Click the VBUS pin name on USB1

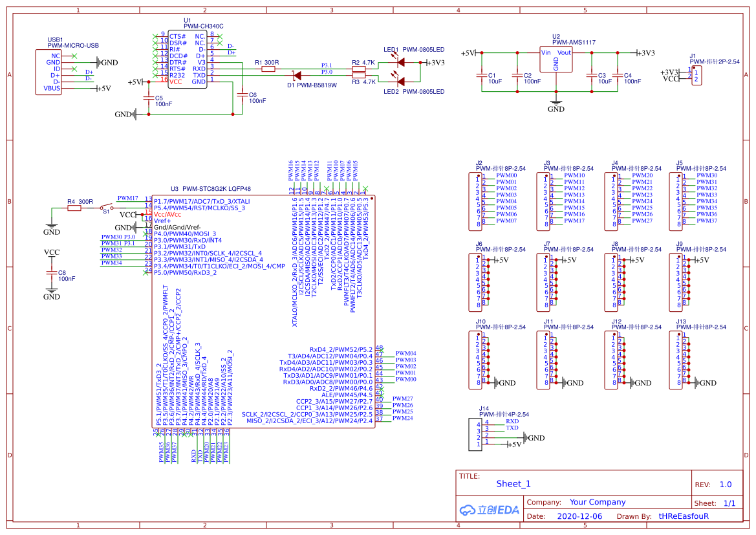[52, 88]
